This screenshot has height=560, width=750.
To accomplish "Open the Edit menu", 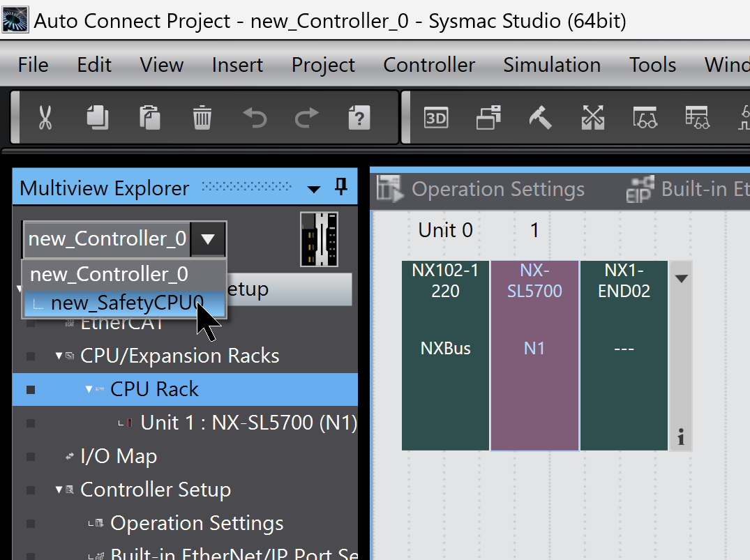I will [x=94, y=65].
